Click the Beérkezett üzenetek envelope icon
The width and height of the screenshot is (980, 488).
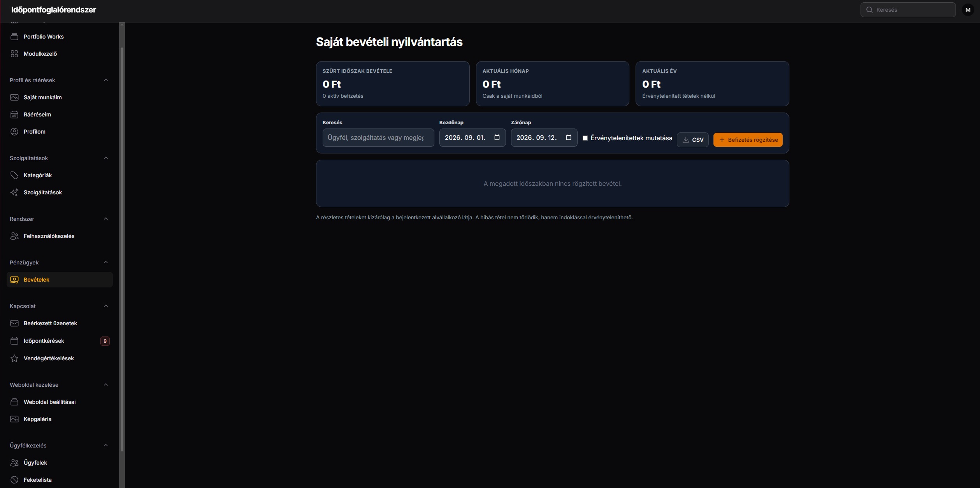pos(14,323)
